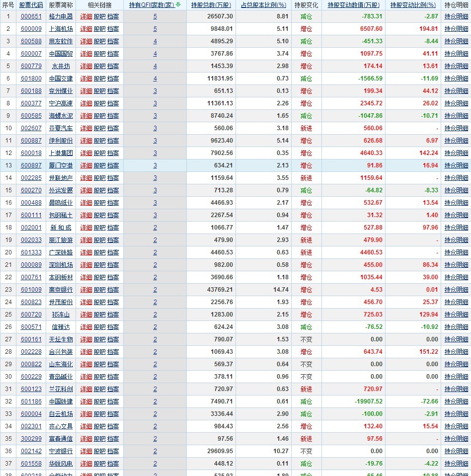Open the 天坛生物 stock name link
The height and width of the screenshot is (476, 471).
(x=61, y=339)
